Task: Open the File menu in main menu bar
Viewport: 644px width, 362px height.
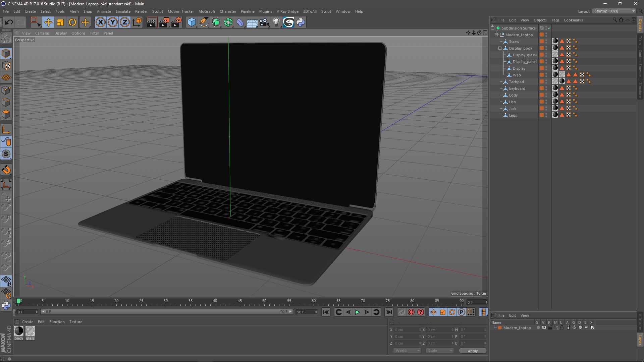Action: click(x=6, y=11)
